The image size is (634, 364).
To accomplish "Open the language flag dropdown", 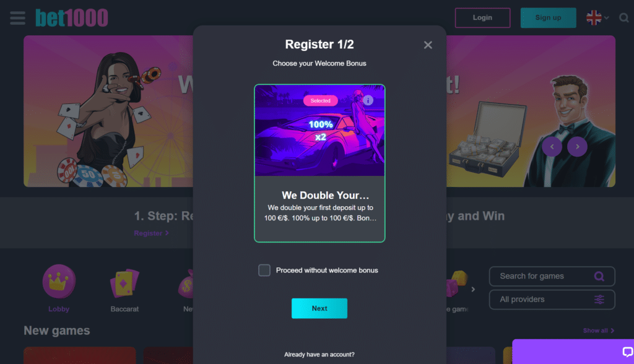I will (597, 18).
